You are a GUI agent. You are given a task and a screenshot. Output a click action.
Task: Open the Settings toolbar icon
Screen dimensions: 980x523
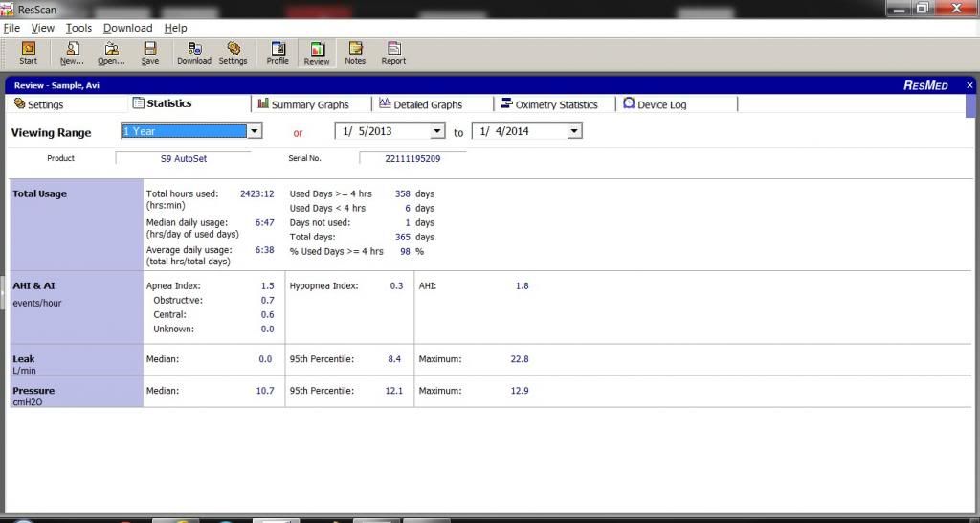point(234,53)
